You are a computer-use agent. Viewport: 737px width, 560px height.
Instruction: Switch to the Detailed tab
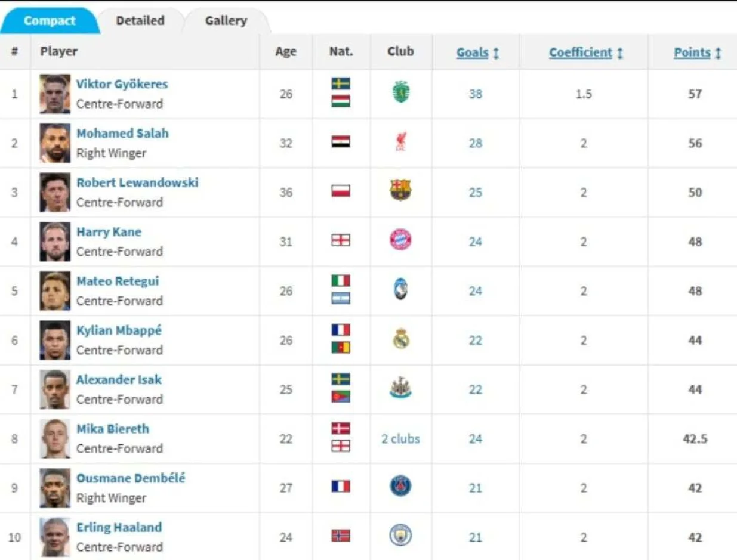coord(140,21)
